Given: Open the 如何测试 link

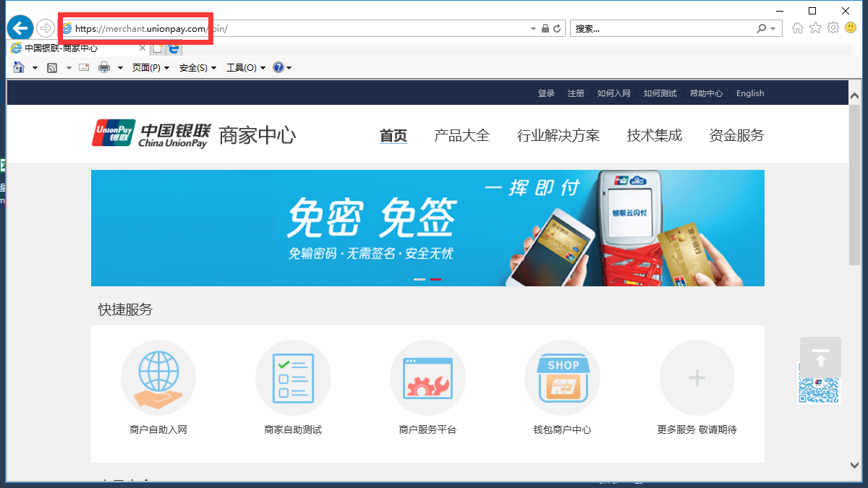Looking at the screenshot, I should (x=660, y=93).
